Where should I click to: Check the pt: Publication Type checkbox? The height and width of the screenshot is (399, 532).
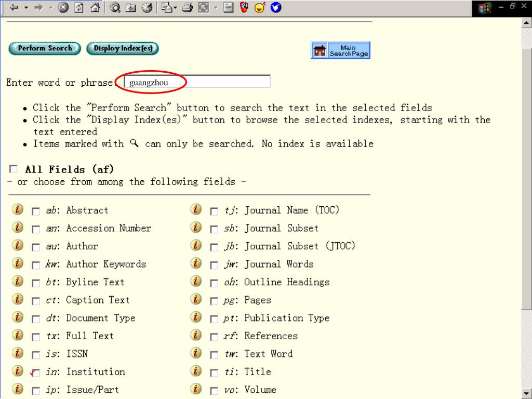pyautogui.click(x=214, y=319)
